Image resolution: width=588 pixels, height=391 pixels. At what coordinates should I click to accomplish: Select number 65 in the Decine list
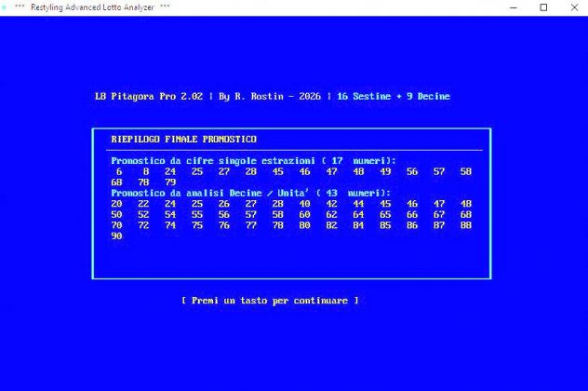[x=385, y=215]
